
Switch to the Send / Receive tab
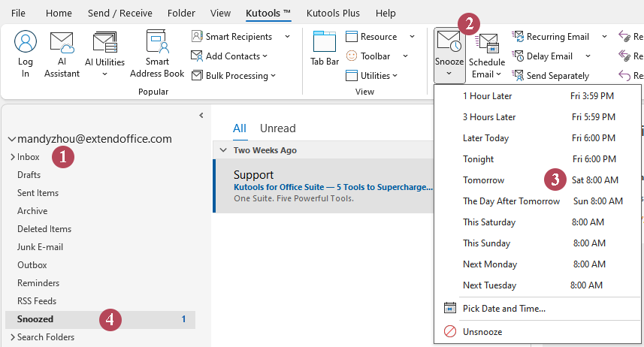point(120,13)
